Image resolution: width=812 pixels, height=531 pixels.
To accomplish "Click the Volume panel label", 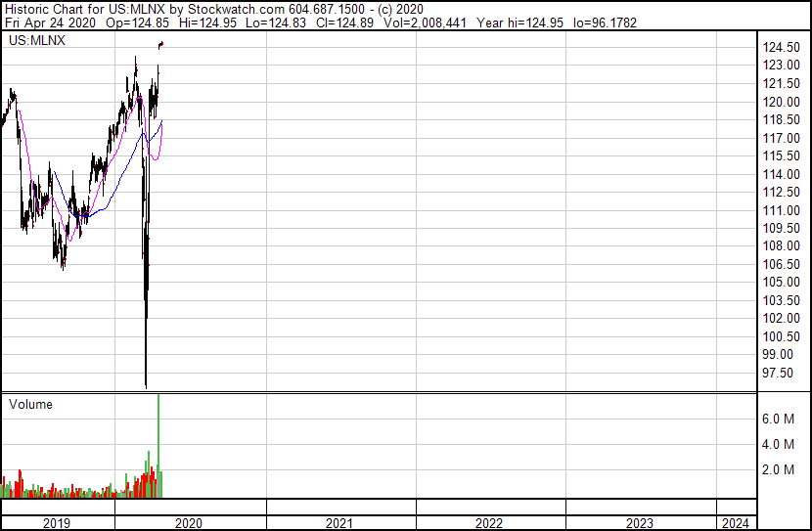I will [30, 404].
